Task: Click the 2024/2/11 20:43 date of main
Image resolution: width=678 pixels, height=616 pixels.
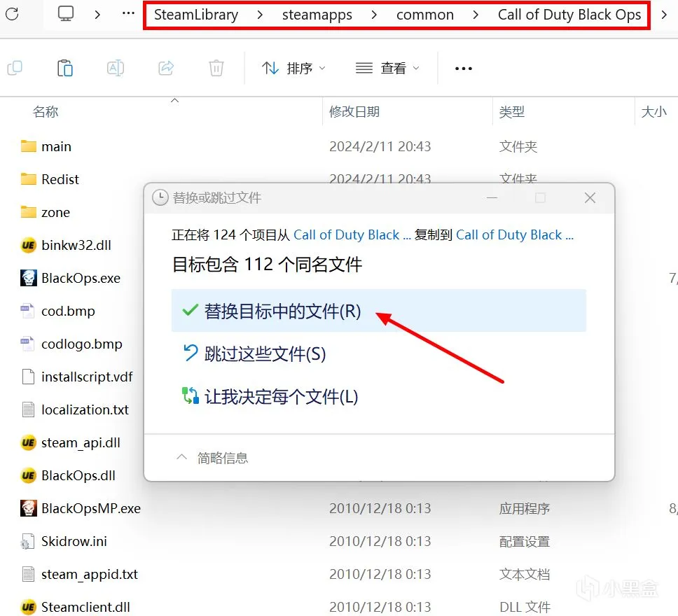Action: click(x=380, y=146)
